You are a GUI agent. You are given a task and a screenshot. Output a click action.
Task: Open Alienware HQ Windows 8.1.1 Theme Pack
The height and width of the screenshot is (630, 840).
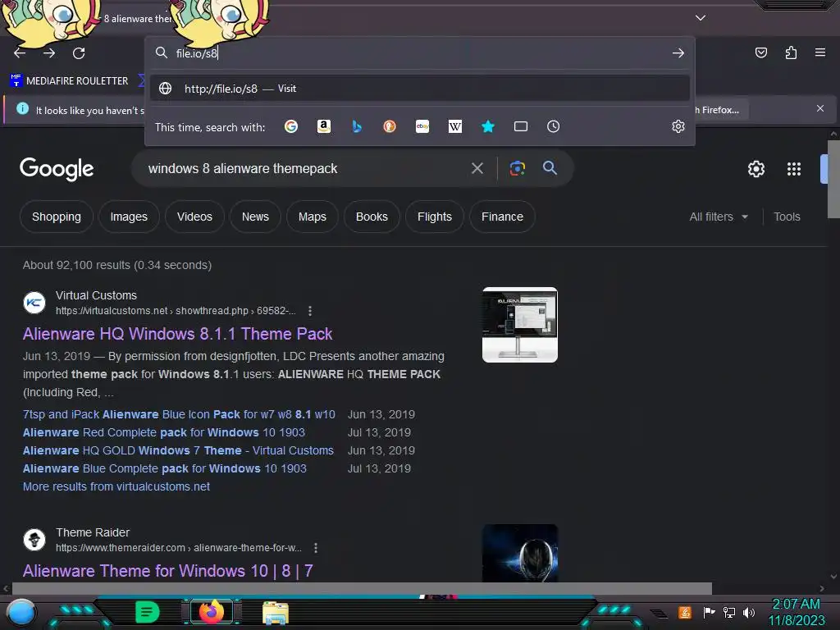pos(177,334)
